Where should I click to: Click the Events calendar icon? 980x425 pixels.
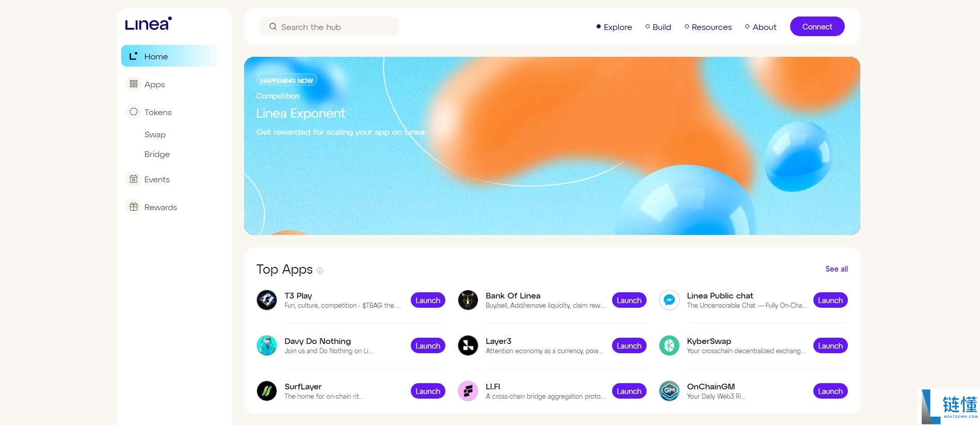tap(134, 179)
